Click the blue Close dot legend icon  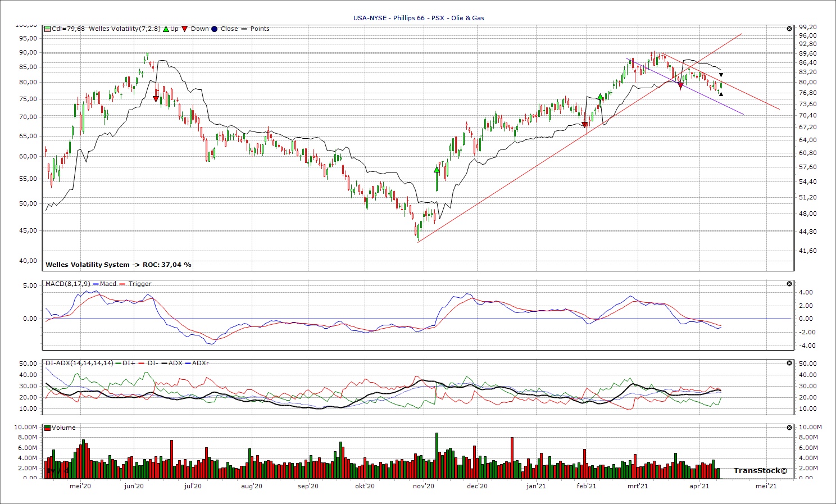[215, 29]
